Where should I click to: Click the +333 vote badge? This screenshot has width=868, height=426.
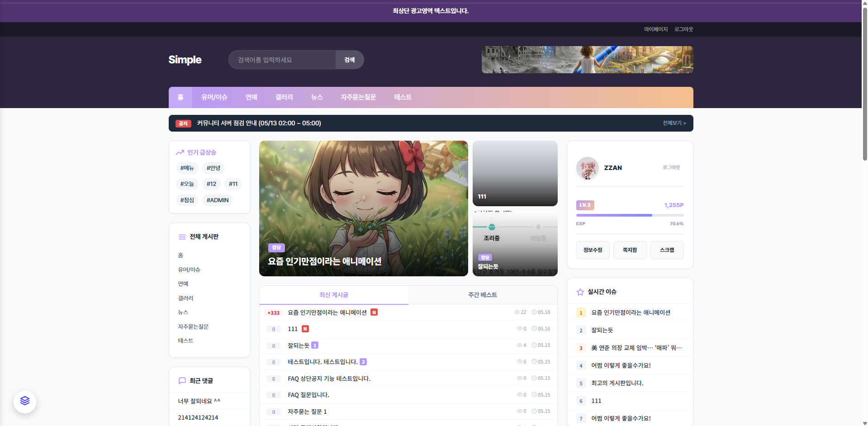(274, 313)
